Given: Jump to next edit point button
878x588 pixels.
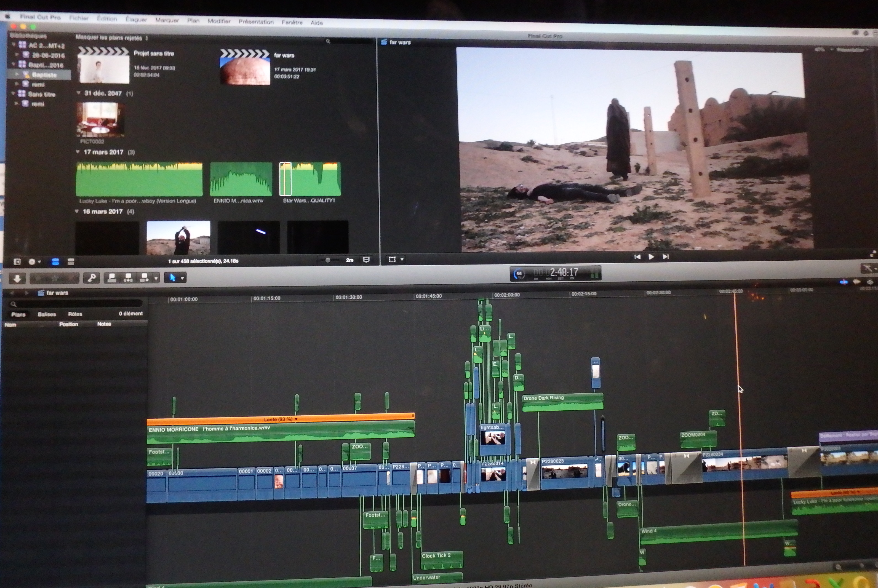Looking at the screenshot, I should [x=666, y=257].
